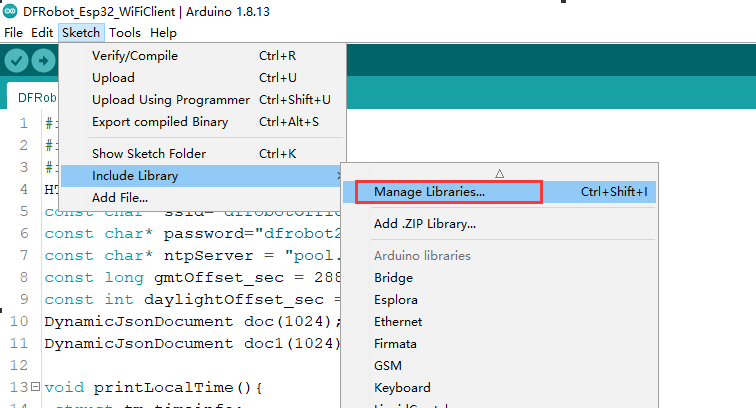The width and height of the screenshot is (756, 408).
Task: Open the Edit menu
Action: [42, 33]
